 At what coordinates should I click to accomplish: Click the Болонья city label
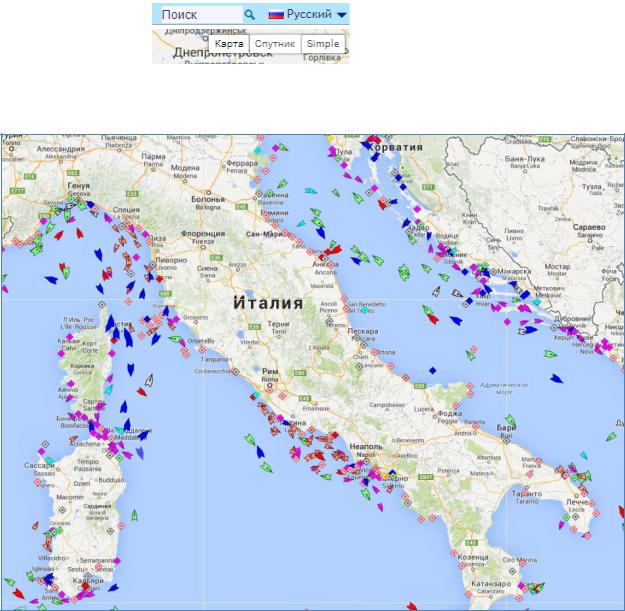click(208, 199)
